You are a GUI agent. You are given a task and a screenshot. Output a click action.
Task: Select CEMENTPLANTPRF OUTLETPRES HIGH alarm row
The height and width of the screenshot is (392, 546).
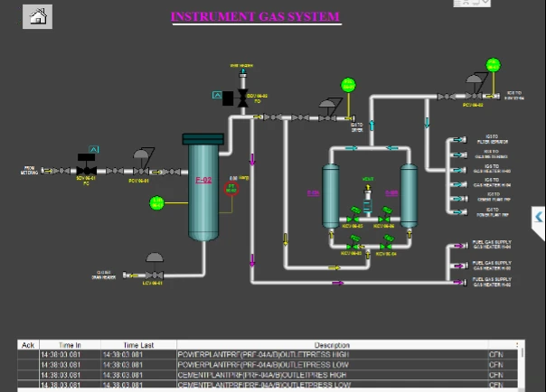pyautogui.click(x=268, y=375)
